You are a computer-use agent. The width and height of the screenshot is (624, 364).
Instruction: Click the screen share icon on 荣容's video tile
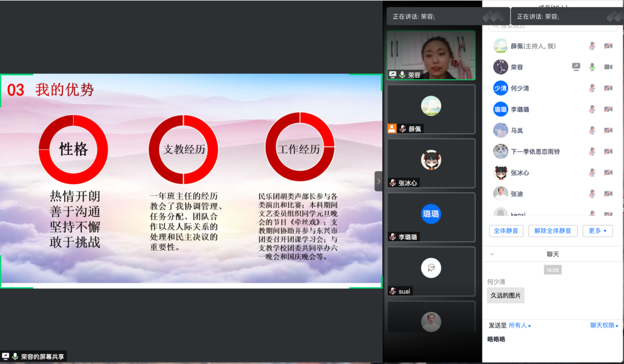click(393, 75)
